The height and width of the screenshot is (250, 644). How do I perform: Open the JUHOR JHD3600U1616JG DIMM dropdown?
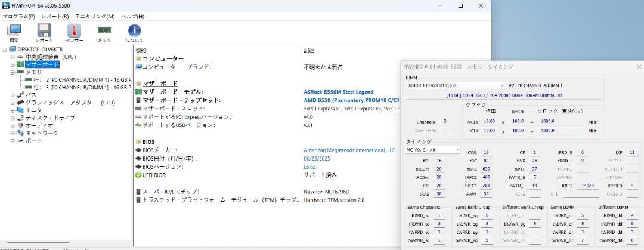click(x=456, y=85)
